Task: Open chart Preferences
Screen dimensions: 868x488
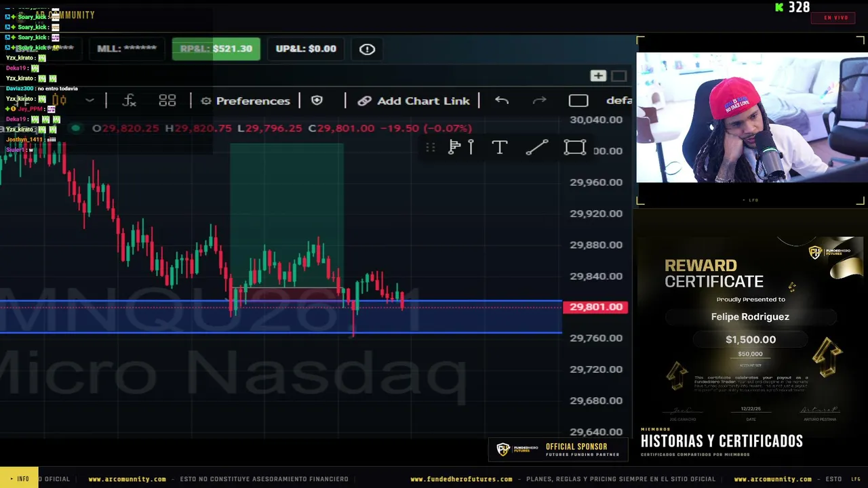Action: pyautogui.click(x=245, y=101)
